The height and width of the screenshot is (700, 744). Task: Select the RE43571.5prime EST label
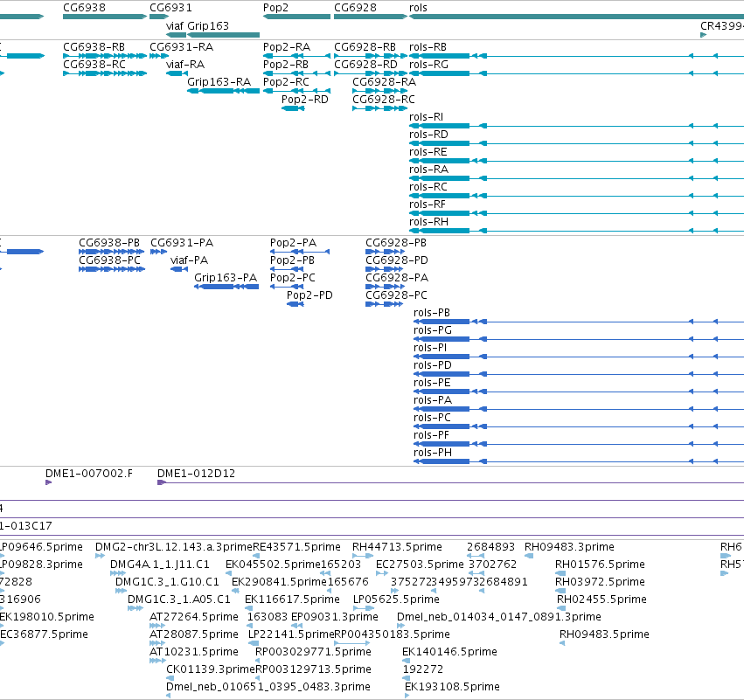pos(296,547)
